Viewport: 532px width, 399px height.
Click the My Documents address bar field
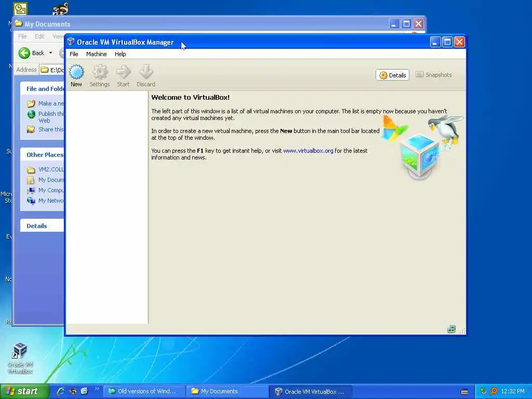click(x=52, y=70)
